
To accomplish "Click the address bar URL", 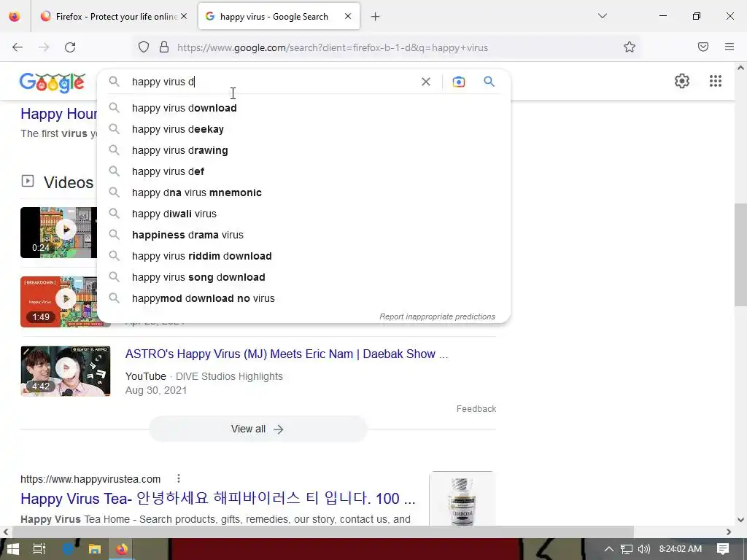I will tap(333, 47).
